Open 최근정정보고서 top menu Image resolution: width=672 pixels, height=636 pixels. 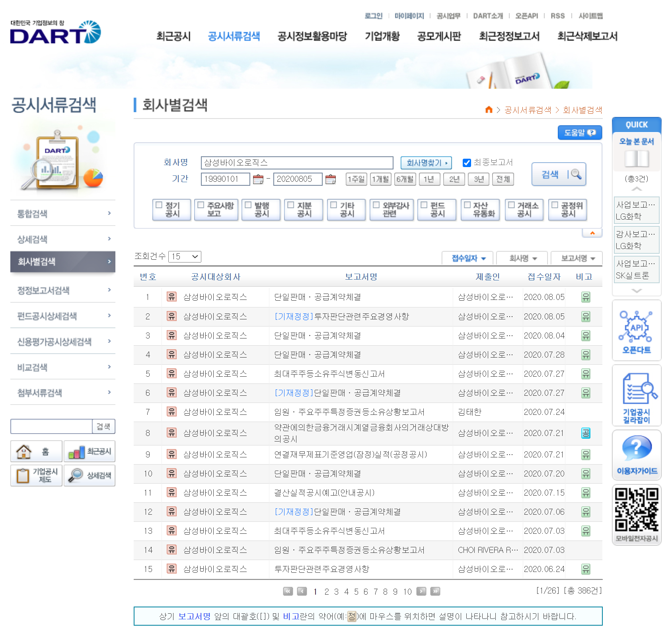tap(509, 36)
